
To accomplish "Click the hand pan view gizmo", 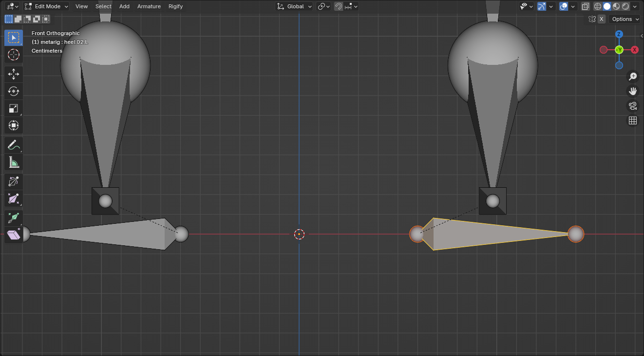I will [633, 91].
